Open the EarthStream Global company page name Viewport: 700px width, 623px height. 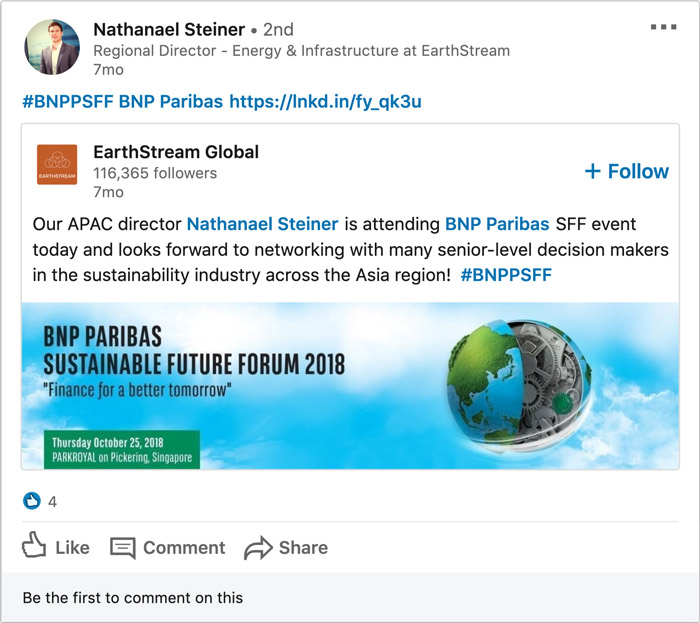(x=176, y=152)
